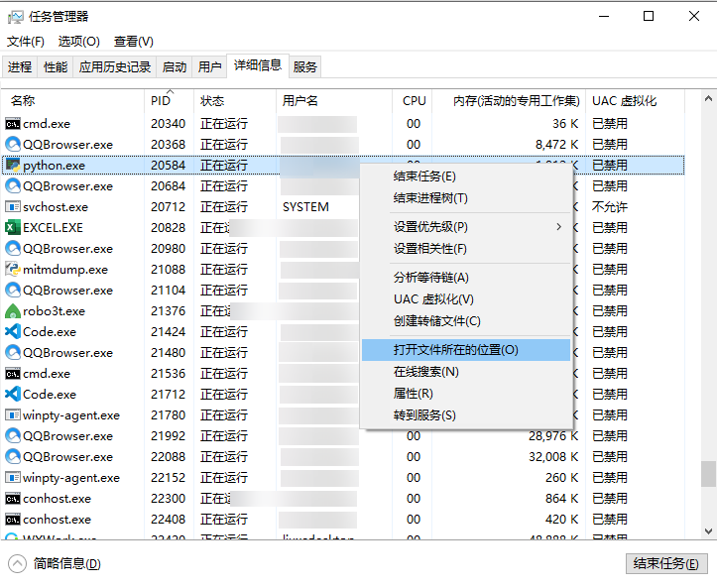Choose 属性(R) in context menu

(465, 394)
